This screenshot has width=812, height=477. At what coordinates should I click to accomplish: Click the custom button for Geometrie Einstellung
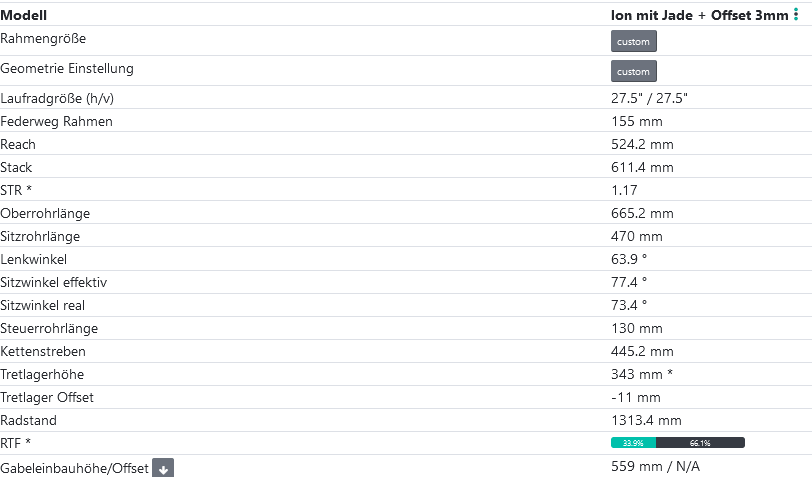tap(633, 71)
